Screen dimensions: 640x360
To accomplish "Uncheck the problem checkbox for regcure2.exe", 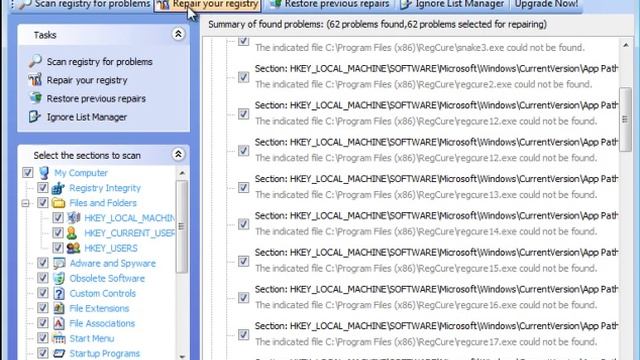I will tap(243, 77).
